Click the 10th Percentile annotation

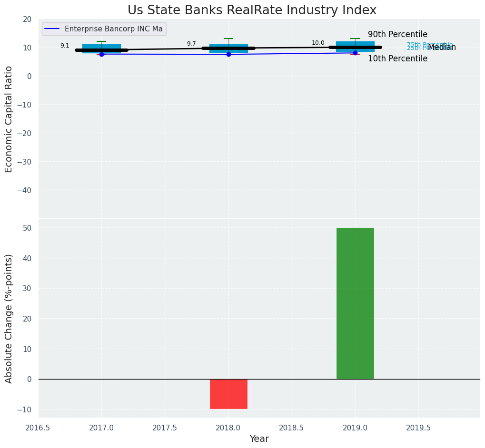(397, 59)
